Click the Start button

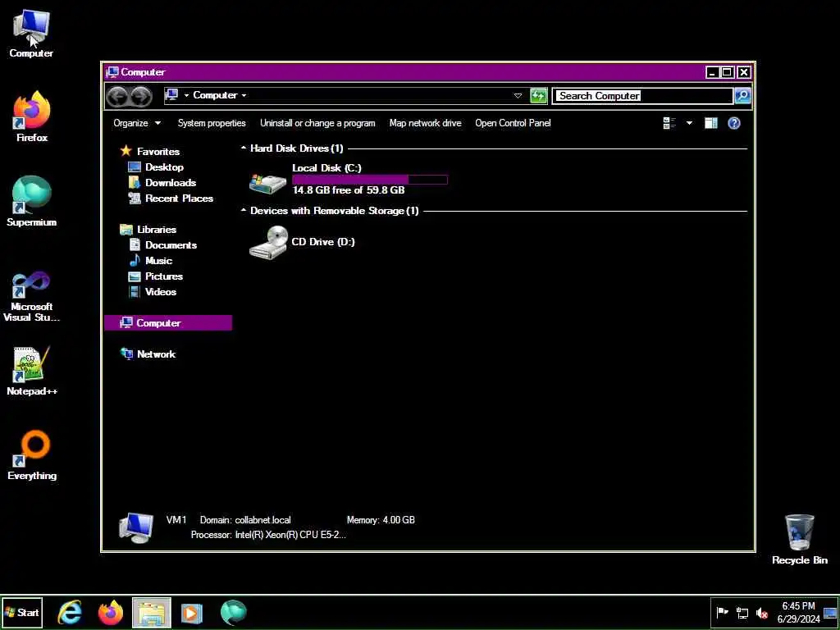click(22, 612)
